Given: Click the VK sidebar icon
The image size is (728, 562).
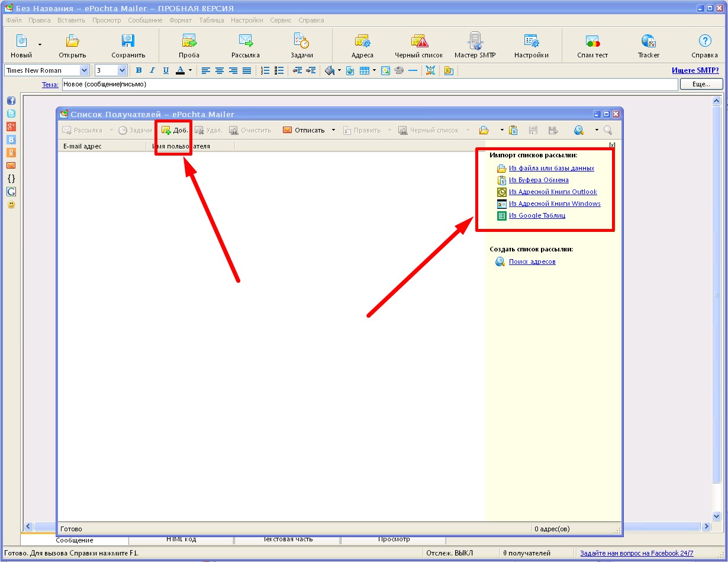Looking at the screenshot, I should [11, 140].
